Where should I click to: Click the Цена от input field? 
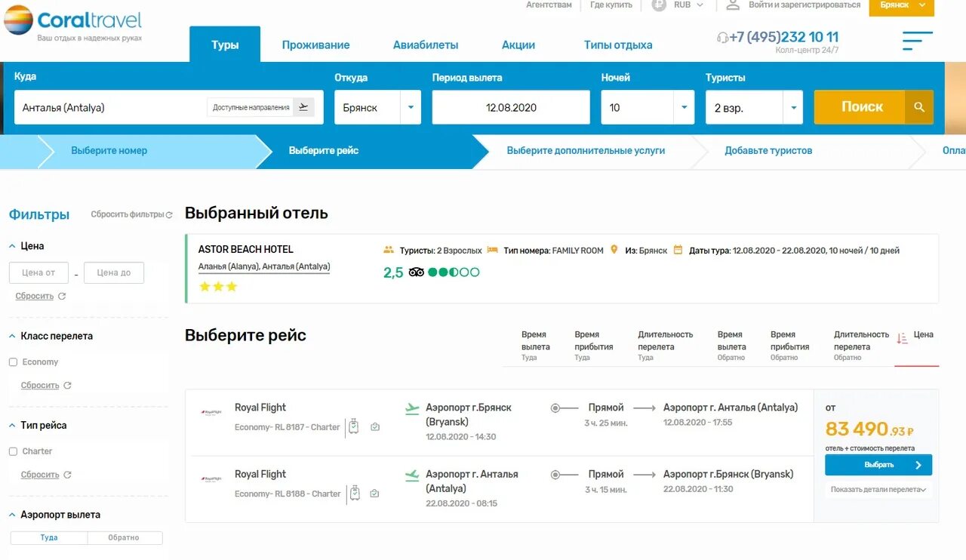pos(38,272)
